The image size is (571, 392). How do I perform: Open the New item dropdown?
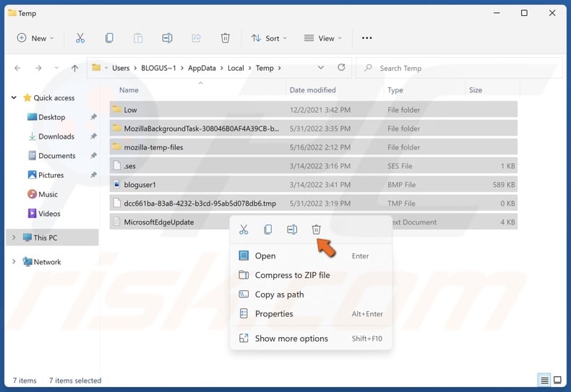point(35,38)
